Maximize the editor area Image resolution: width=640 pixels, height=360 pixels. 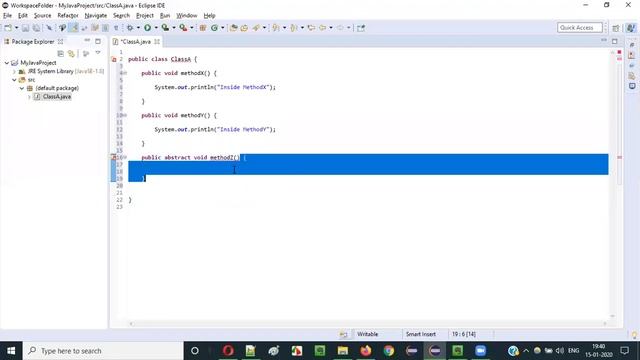coord(615,41)
